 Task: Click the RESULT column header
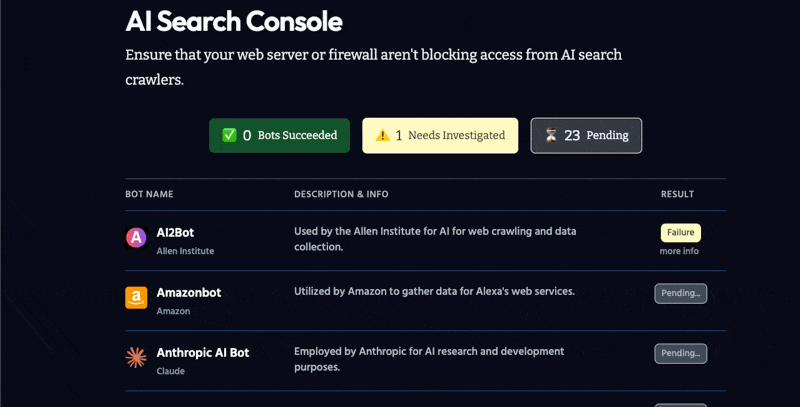point(678,194)
